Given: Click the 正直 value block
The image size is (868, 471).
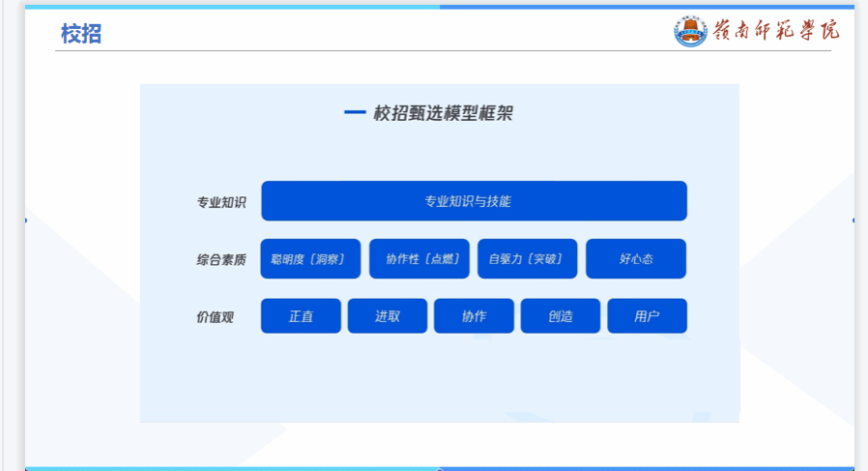Looking at the screenshot, I should tap(301, 316).
